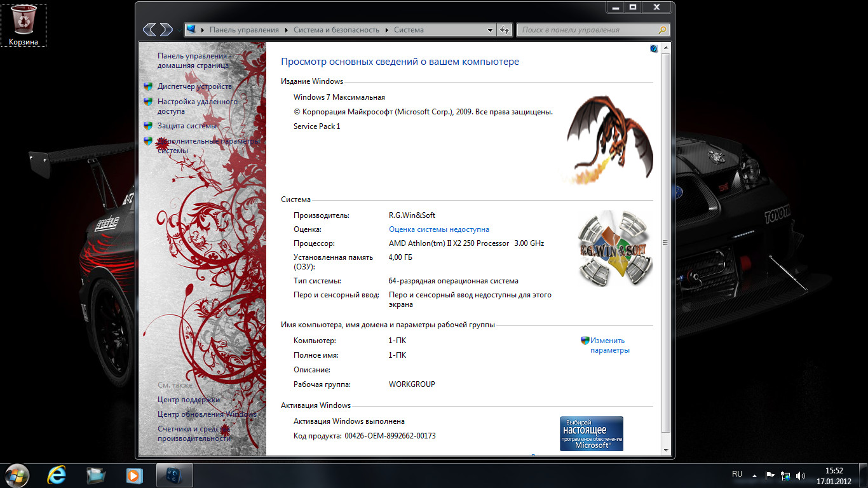Select the active Control Panel taskbar button
868x488 pixels.
(174, 475)
